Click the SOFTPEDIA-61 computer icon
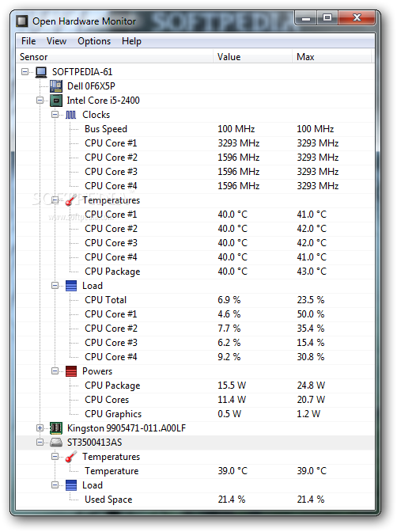This screenshot has width=397, height=532. click(x=41, y=72)
